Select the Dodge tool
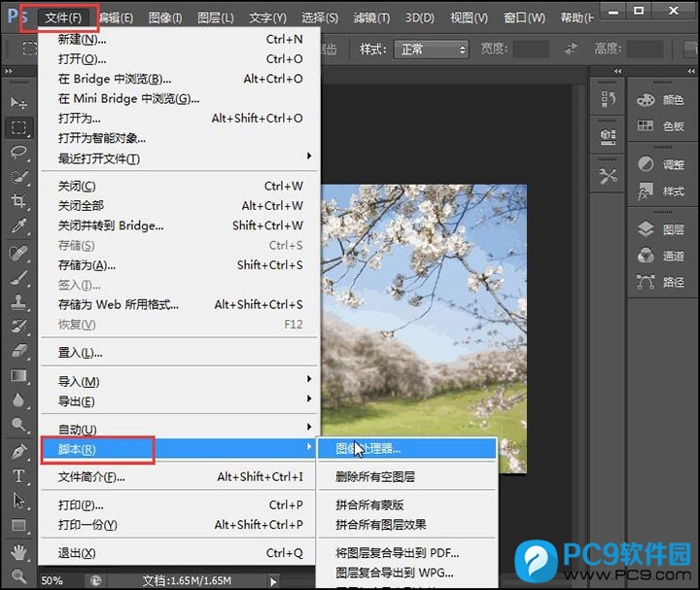700x590 pixels. pyautogui.click(x=18, y=425)
